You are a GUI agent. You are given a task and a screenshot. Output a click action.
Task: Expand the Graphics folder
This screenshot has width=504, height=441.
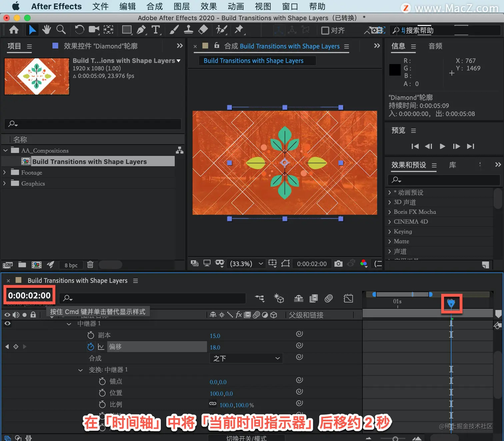pyautogui.click(x=5, y=183)
